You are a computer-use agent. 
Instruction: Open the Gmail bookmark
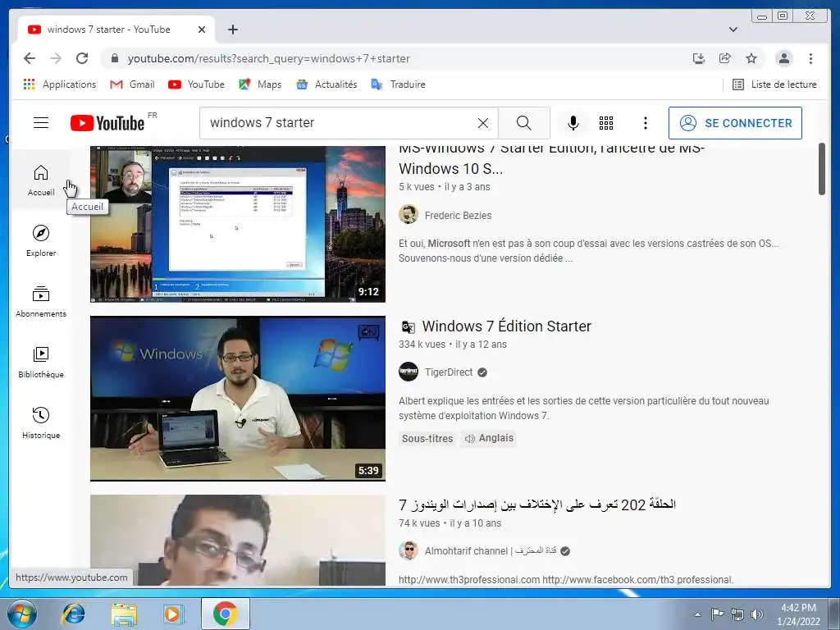(132, 84)
